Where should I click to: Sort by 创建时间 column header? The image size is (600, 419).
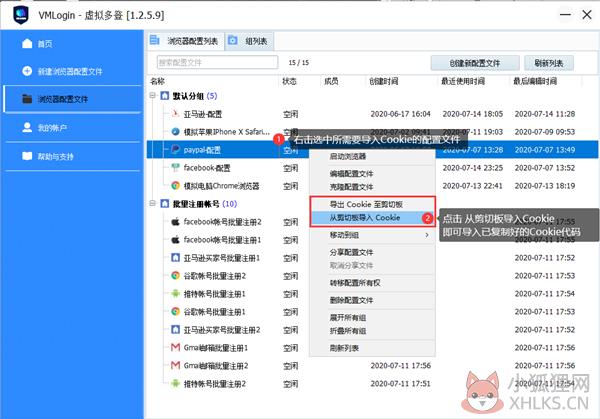(x=384, y=81)
